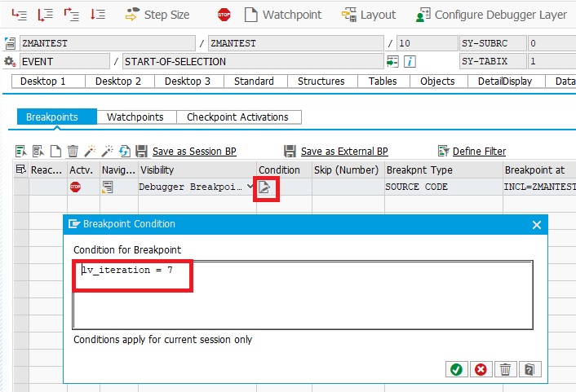Image resolution: width=576 pixels, height=392 pixels.
Task: Click the Visibility column header
Action: pos(197,170)
